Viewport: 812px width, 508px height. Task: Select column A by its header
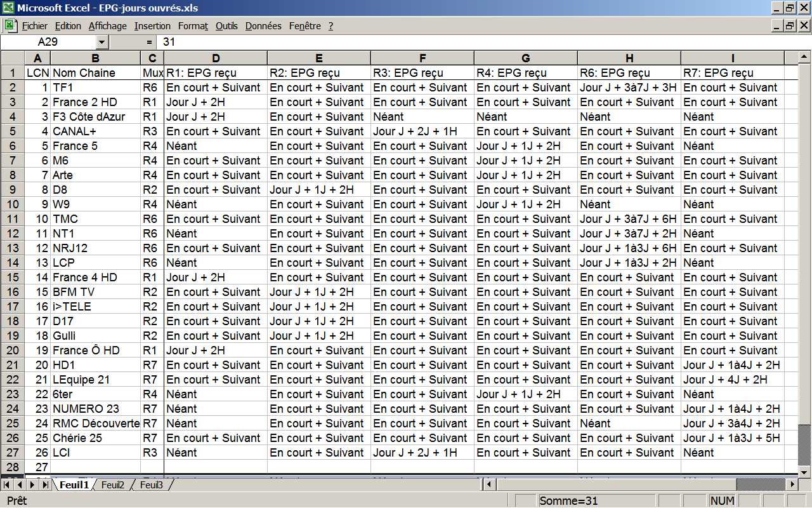point(37,58)
